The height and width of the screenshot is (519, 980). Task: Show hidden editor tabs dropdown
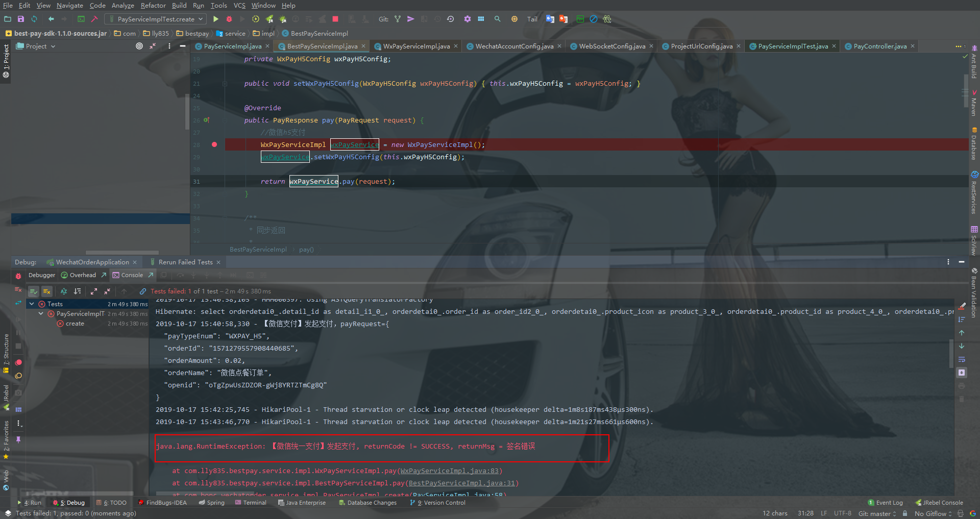(x=960, y=46)
